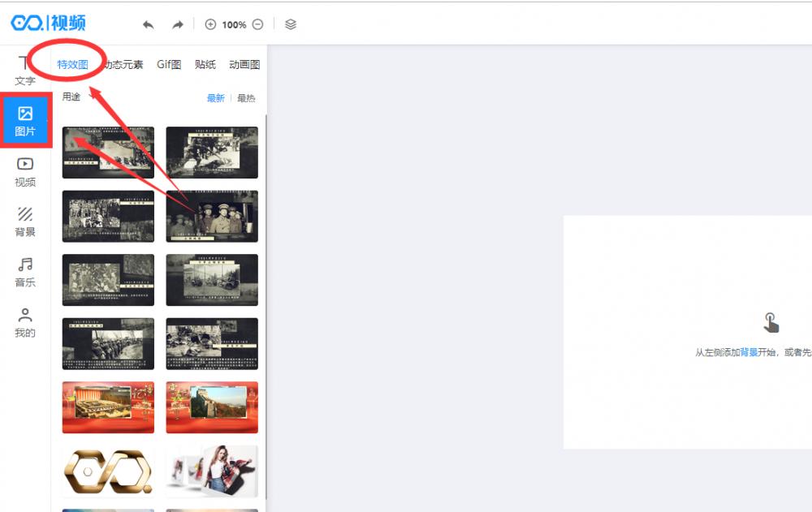Switch to the Gif图 tab
This screenshot has height=512, width=812.
(x=169, y=65)
